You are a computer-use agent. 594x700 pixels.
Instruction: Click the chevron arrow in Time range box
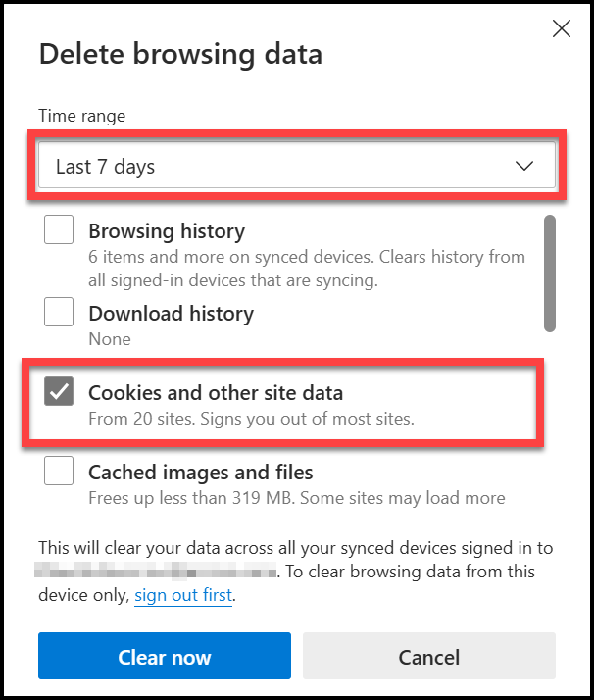click(x=525, y=167)
